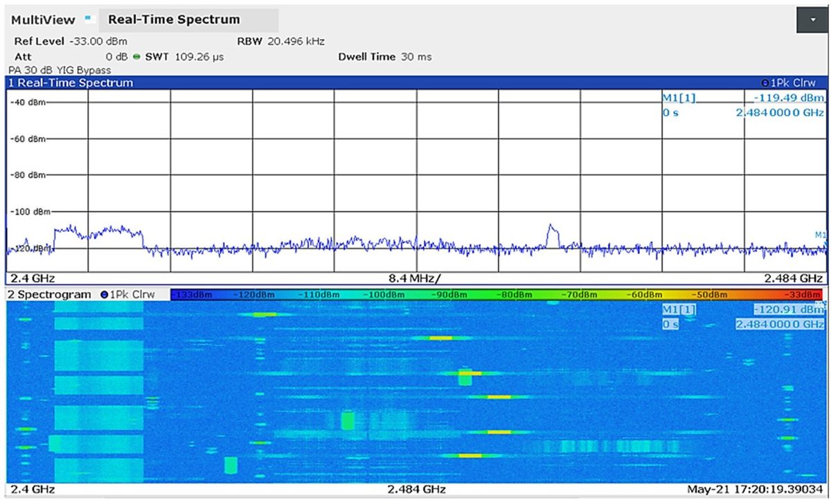Viewport: 831px width, 504px height.
Task: Click the blue trace dot in the spectrogram header
Action: click(105, 294)
